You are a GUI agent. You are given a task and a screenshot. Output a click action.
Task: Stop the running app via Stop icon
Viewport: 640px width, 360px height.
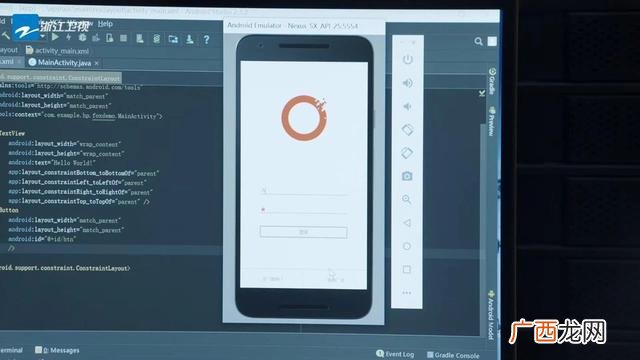click(124, 38)
